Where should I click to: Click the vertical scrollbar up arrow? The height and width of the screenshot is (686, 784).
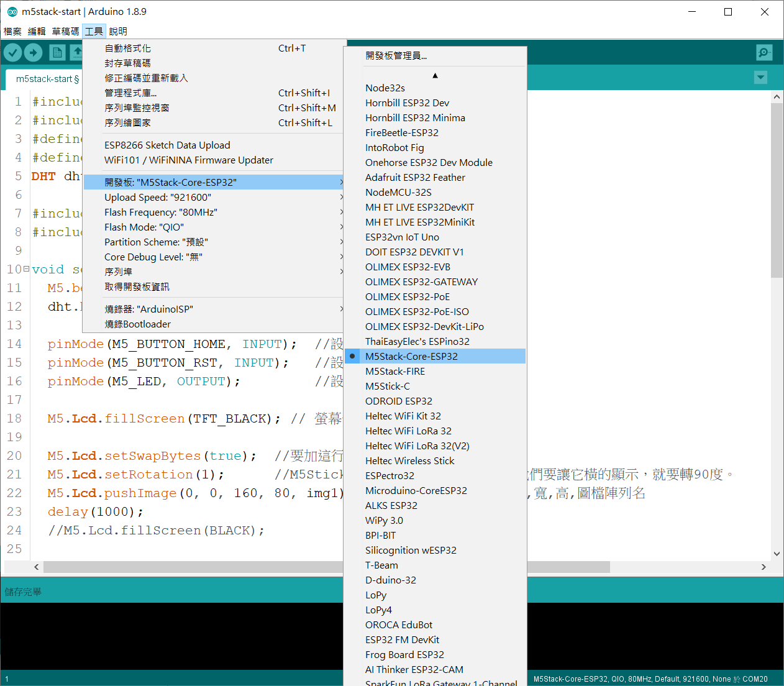tap(777, 97)
